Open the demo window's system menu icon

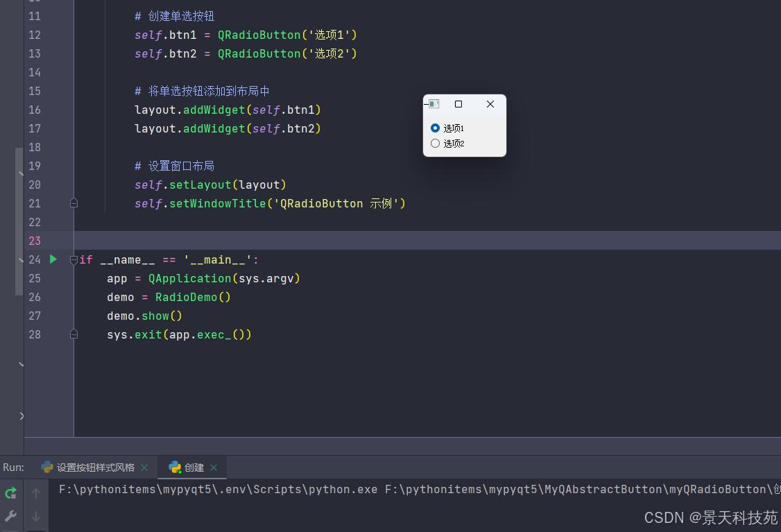pyautogui.click(x=434, y=104)
